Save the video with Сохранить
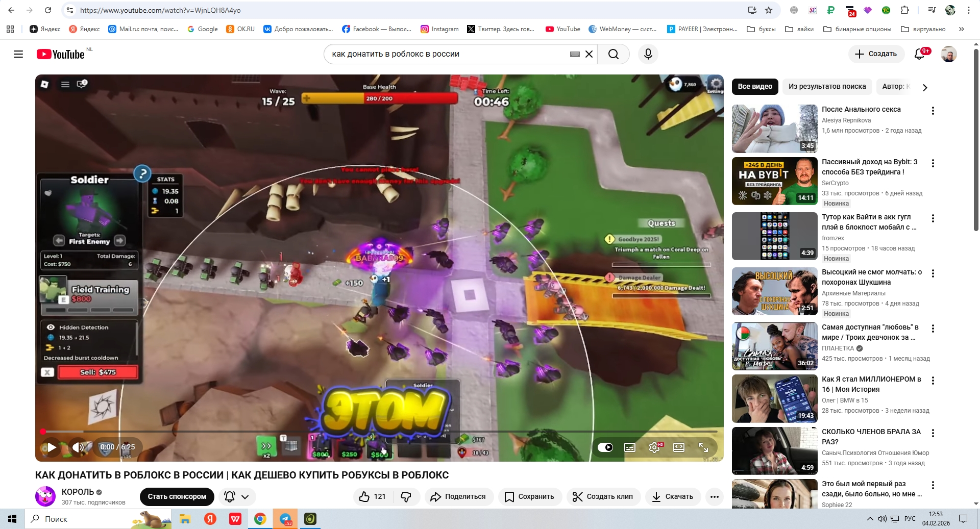The width and height of the screenshot is (980, 529). tap(529, 497)
